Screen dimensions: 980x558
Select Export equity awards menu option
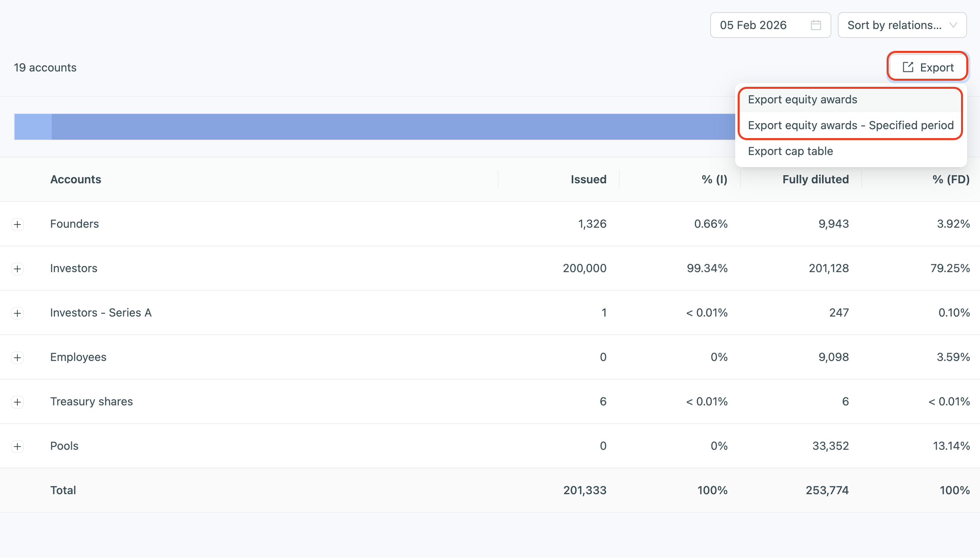click(x=802, y=100)
